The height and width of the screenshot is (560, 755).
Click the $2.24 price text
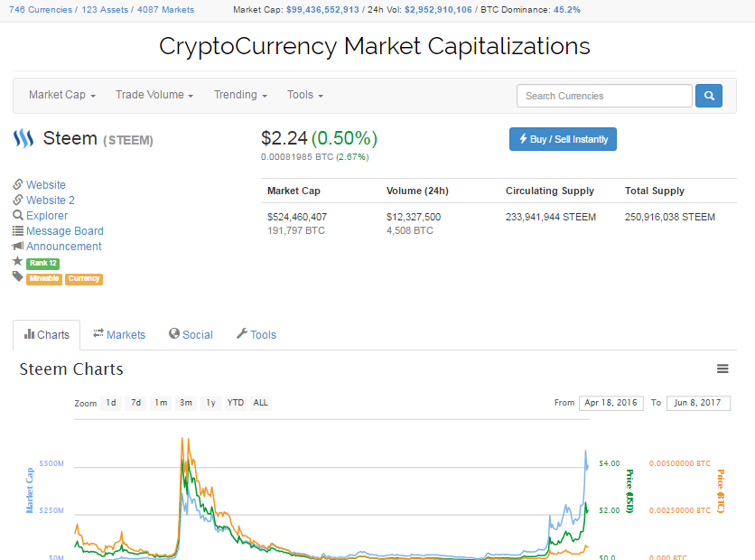click(284, 138)
